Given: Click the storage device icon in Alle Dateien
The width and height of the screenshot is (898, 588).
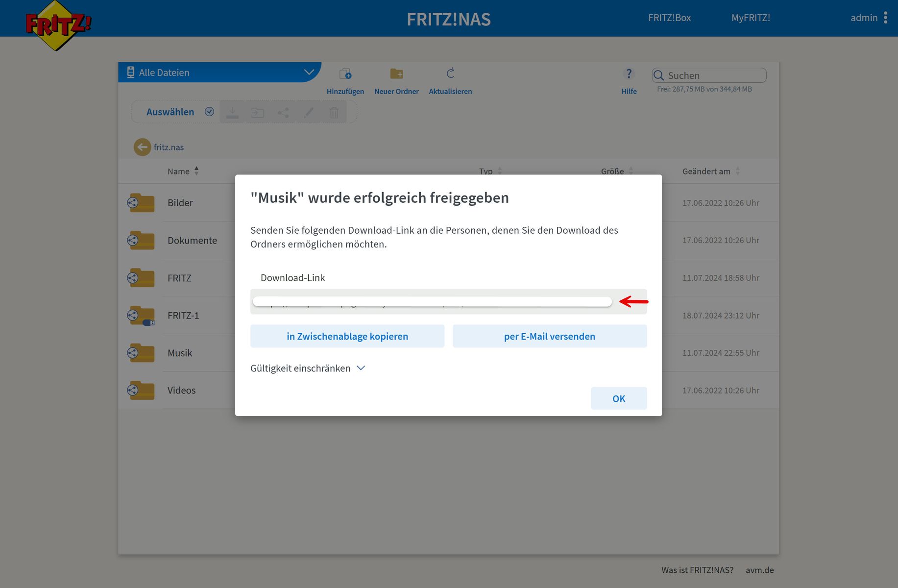Looking at the screenshot, I should pos(130,73).
